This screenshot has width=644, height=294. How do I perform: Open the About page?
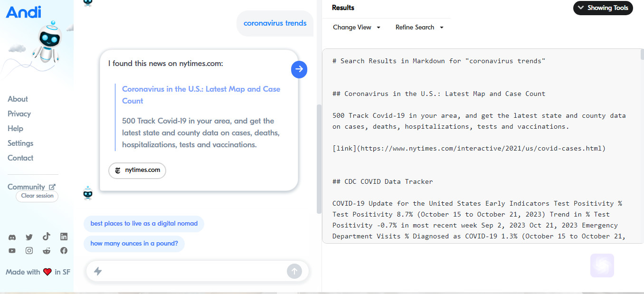[x=18, y=99]
